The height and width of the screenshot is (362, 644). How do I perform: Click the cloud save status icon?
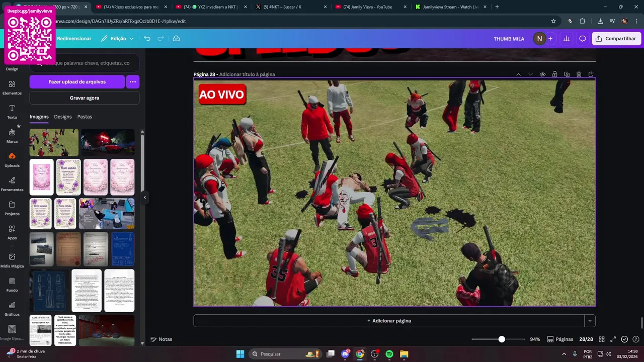(176, 39)
